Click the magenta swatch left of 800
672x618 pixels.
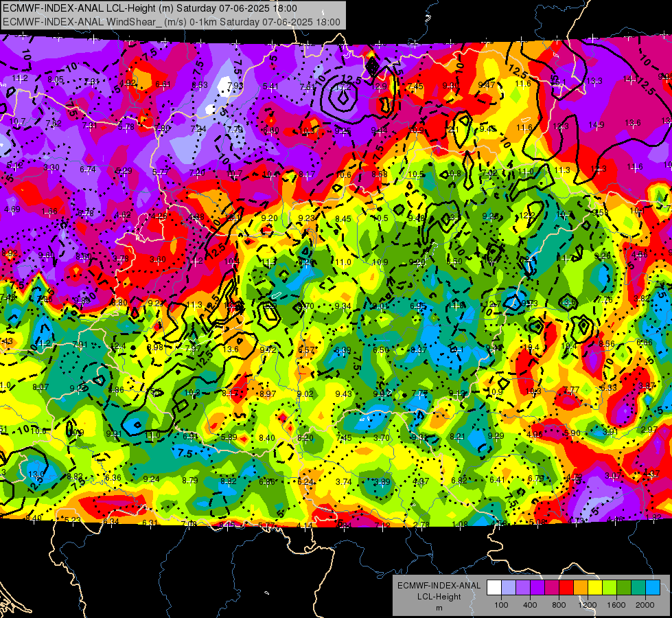point(552,588)
